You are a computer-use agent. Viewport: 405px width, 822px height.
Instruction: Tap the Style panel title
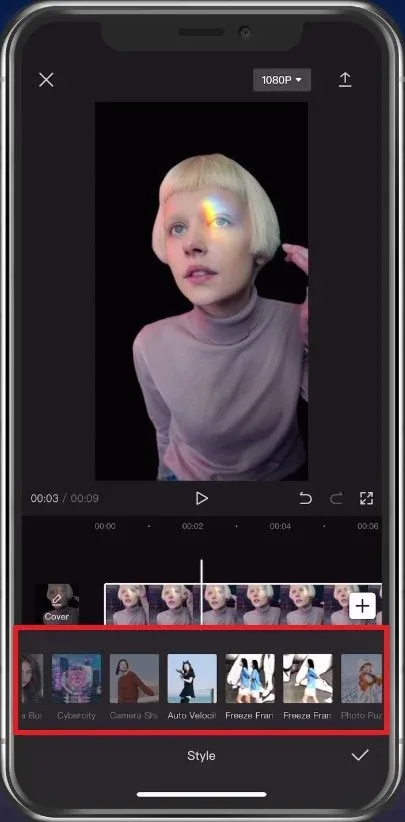[x=201, y=755]
